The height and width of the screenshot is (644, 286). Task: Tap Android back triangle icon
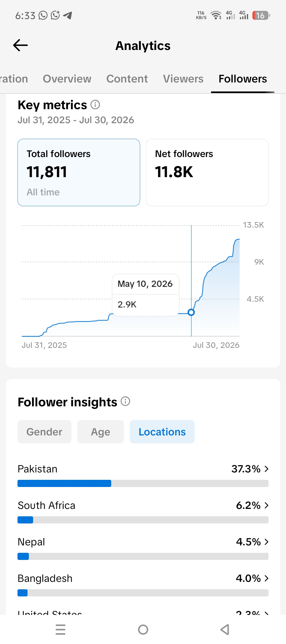tap(225, 629)
